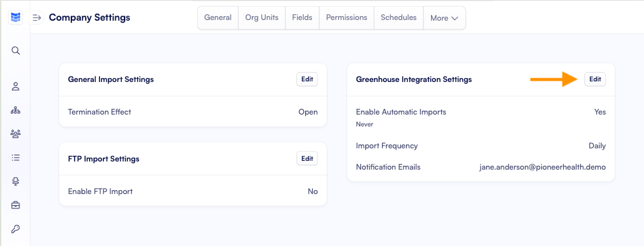Click the jane.anderson@pioneerhealth.demo email
This screenshot has width=644, height=246.
[543, 167]
